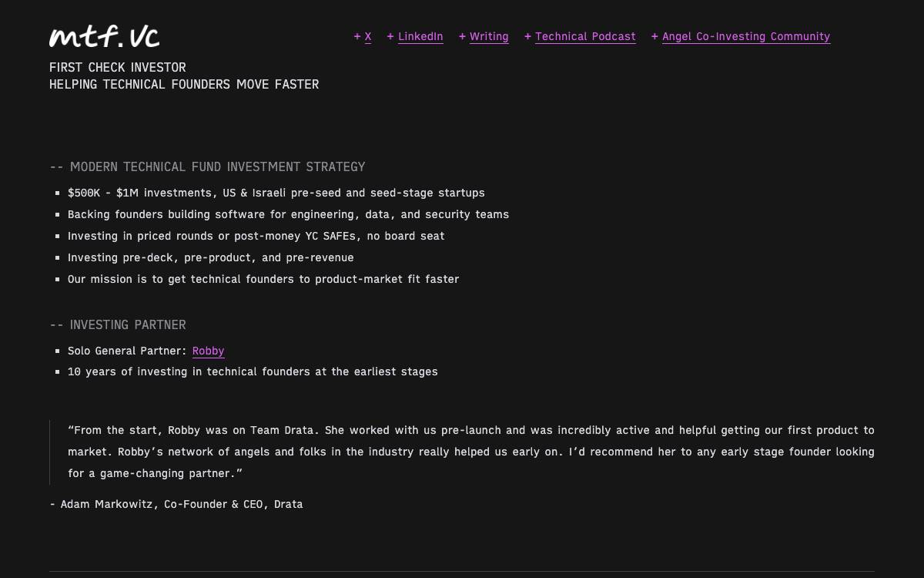Screen dimensions: 924x578
Task: Click 'Backing founders building software' bullet
Action: (288, 214)
